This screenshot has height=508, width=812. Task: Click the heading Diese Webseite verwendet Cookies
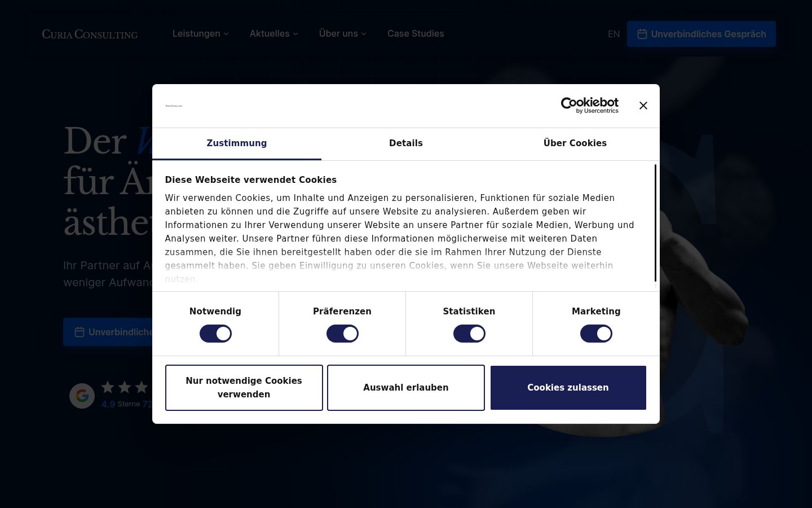pos(251,180)
